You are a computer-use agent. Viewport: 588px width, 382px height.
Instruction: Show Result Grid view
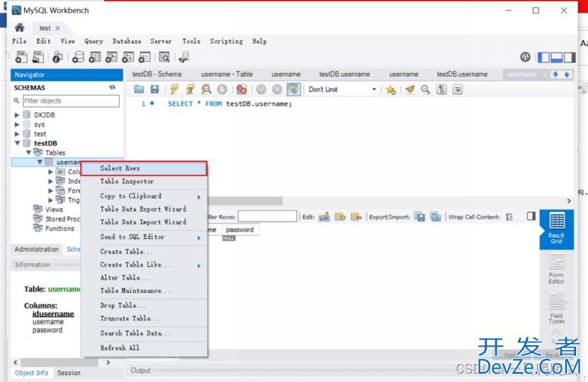coord(556,228)
